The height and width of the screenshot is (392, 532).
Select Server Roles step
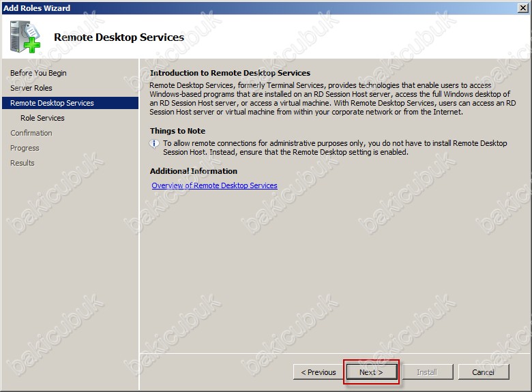pos(31,88)
